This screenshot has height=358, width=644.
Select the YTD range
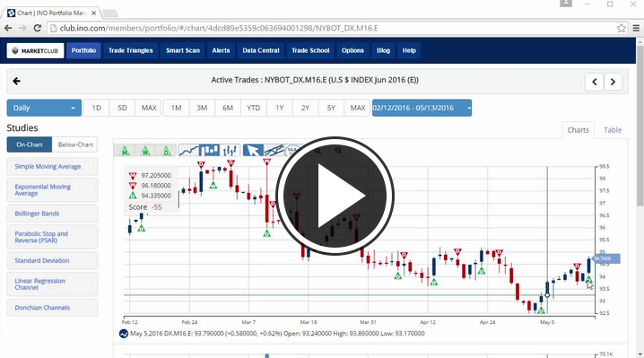(x=254, y=108)
